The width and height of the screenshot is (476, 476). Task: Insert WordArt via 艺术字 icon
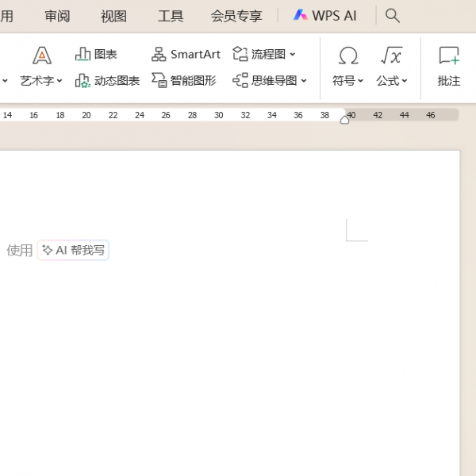[41, 56]
